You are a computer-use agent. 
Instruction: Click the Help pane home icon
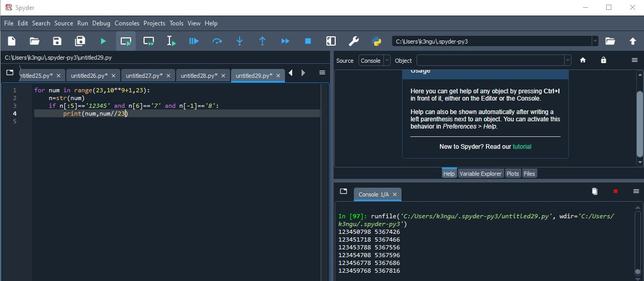(x=583, y=60)
